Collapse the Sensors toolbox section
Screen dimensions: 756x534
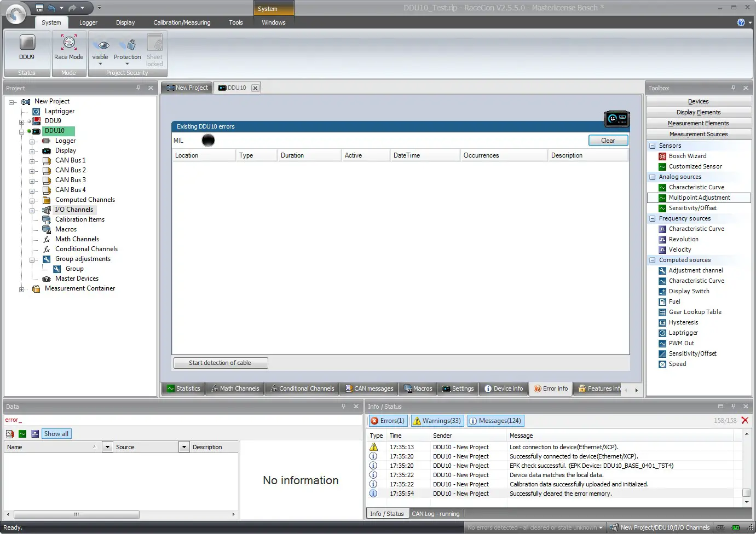(653, 146)
